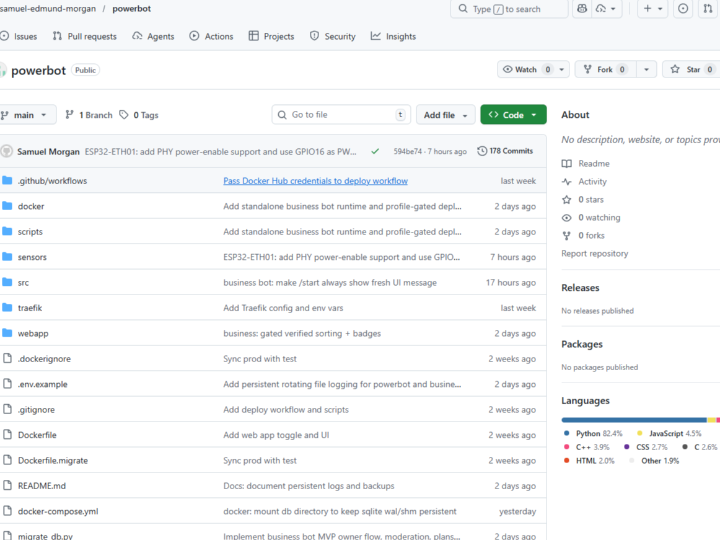Screen dimensions: 720x540
Task: Click the Dockerfile file icon
Action: click(x=7, y=435)
